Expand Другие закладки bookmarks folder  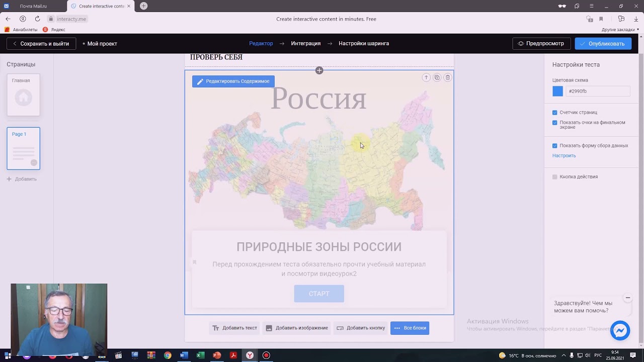(620, 30)
